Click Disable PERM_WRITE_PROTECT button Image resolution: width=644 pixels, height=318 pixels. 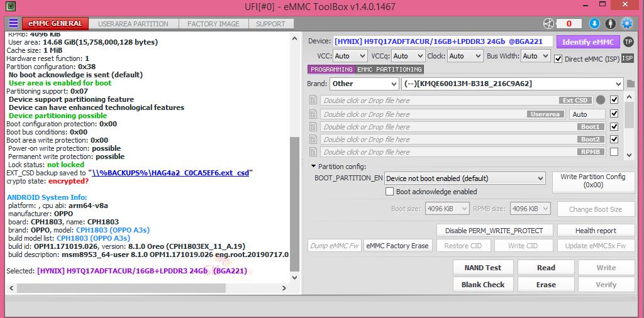pos(494,231)
